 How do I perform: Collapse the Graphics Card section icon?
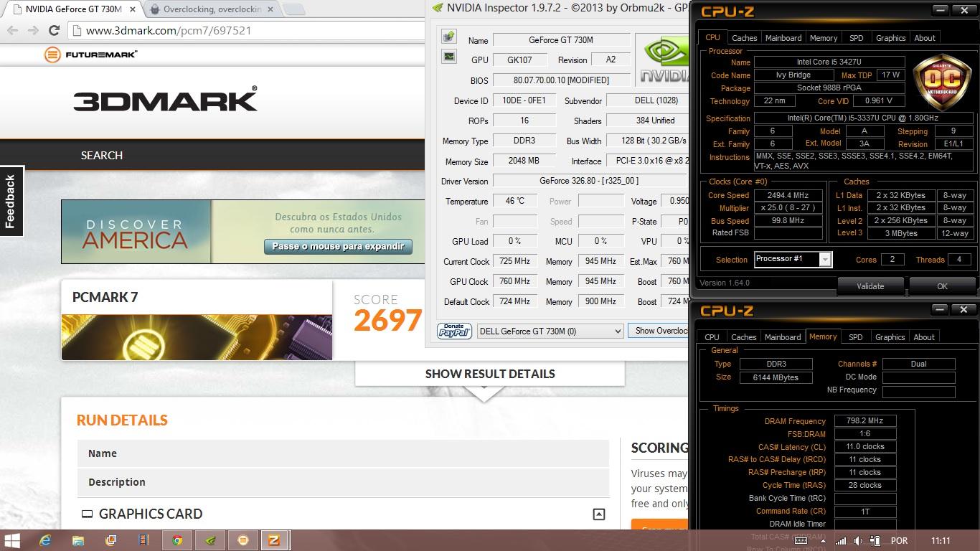(x=598, y=514)
